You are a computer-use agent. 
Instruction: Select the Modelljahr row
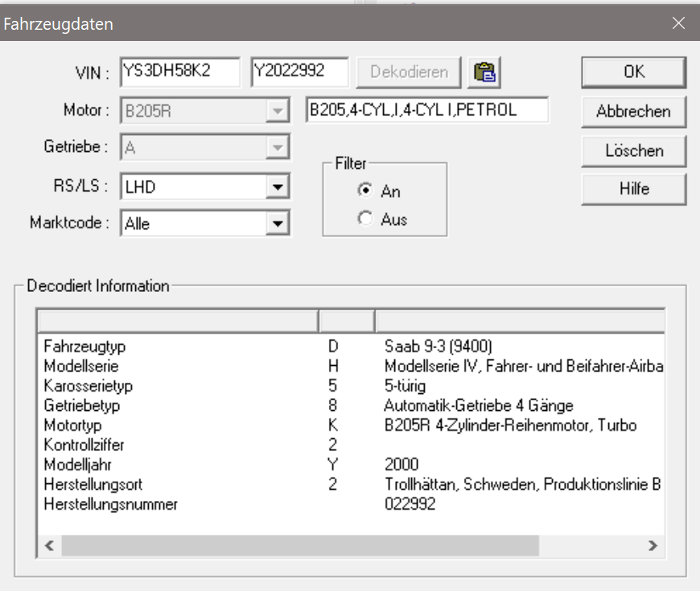pos(352,464)
